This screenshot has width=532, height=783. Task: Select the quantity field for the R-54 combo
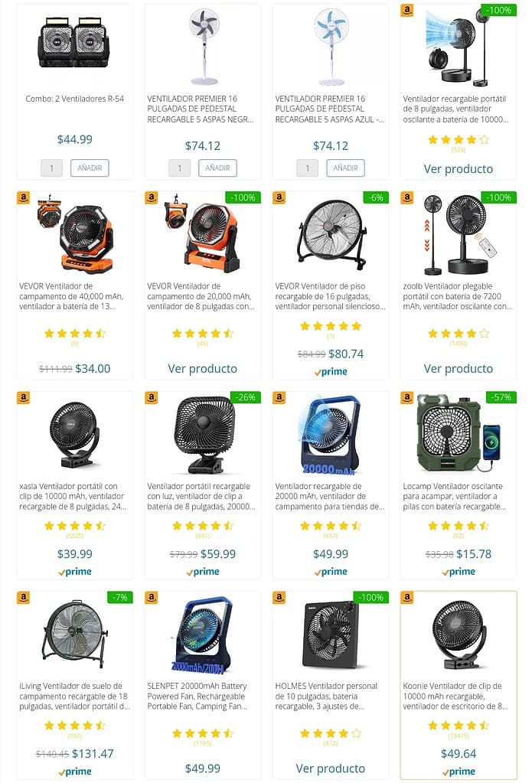coord(51,168)
